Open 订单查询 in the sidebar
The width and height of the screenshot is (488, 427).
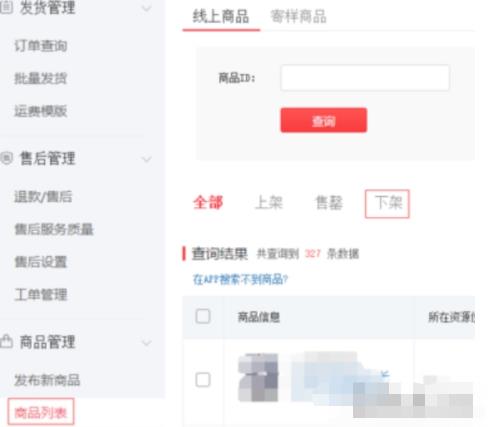(41, 46)
